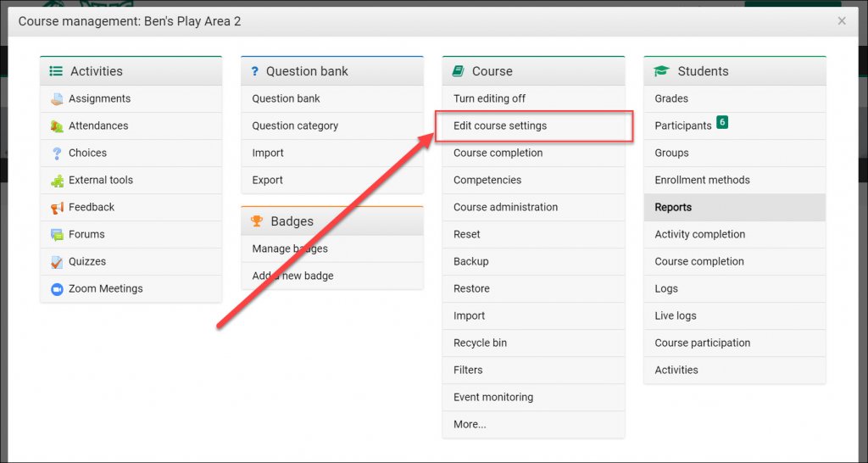
Task: Close the Course management dialog
Action: [x=842, y=21]
